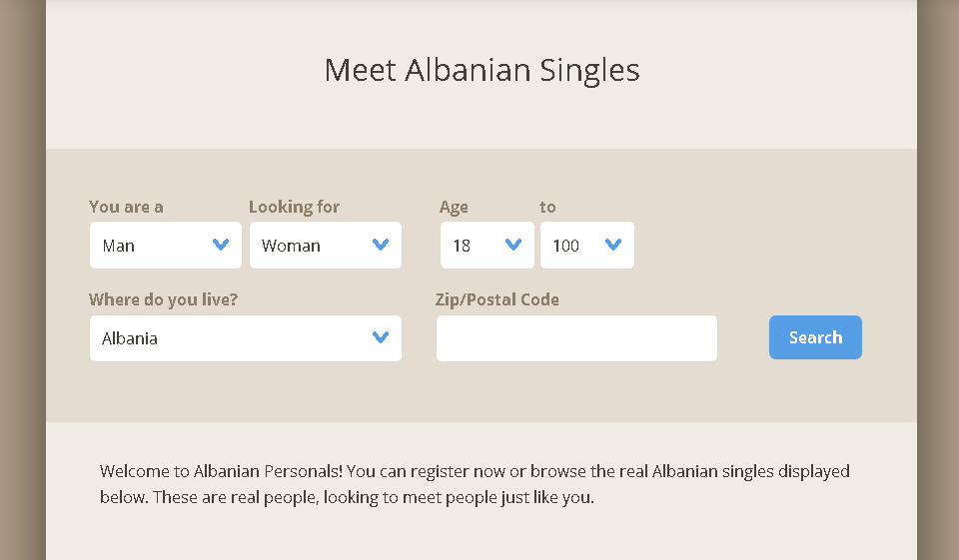
Task: Click the 'Where do you live?' label
Action: point(163,299)
